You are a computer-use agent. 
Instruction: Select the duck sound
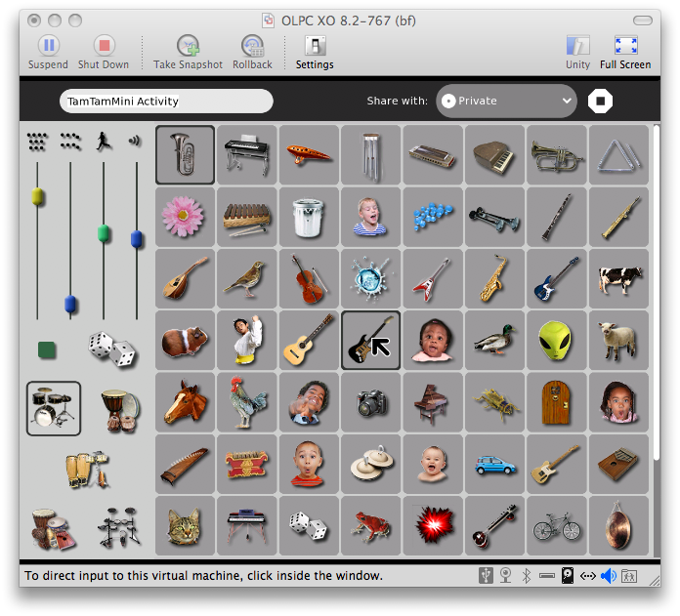point(494,341)
